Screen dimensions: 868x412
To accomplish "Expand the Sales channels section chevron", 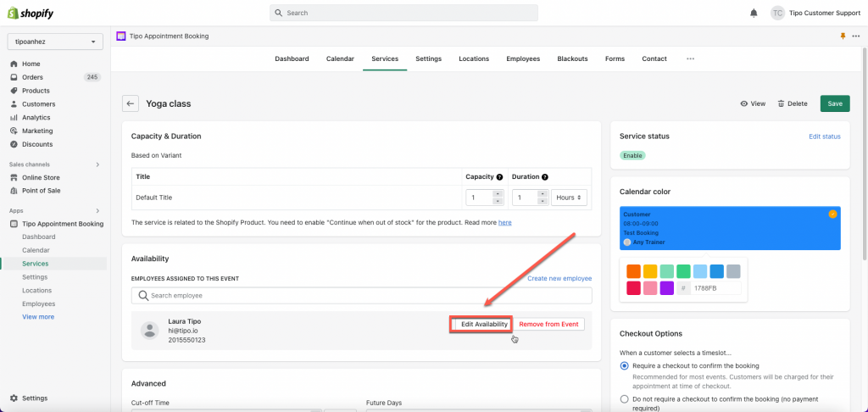I will pyautogui.click(x=98, y=164).
